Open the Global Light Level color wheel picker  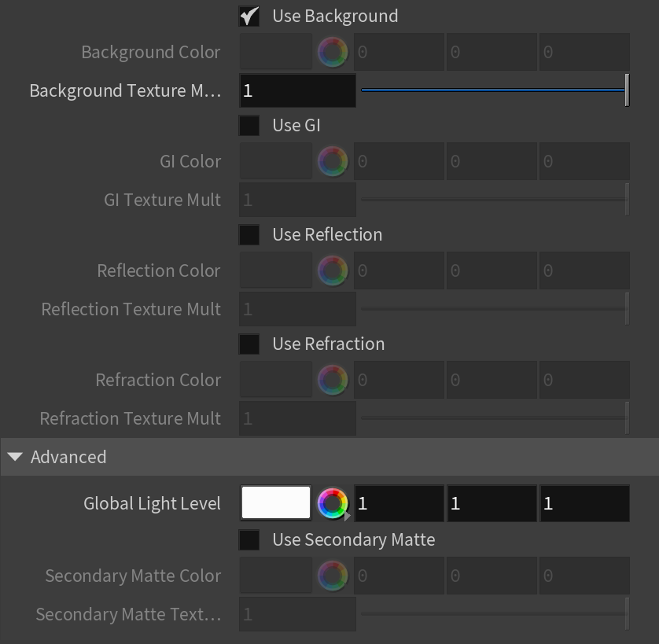333,503
